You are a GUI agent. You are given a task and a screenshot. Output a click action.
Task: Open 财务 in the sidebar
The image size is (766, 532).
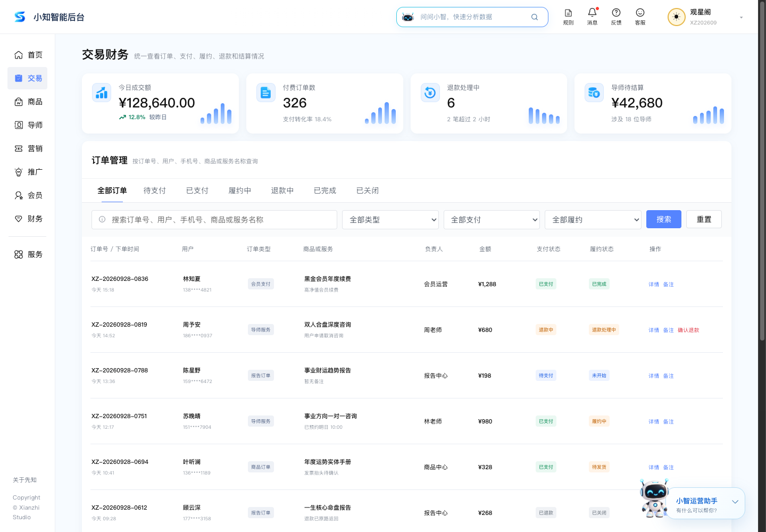[28, 219]
